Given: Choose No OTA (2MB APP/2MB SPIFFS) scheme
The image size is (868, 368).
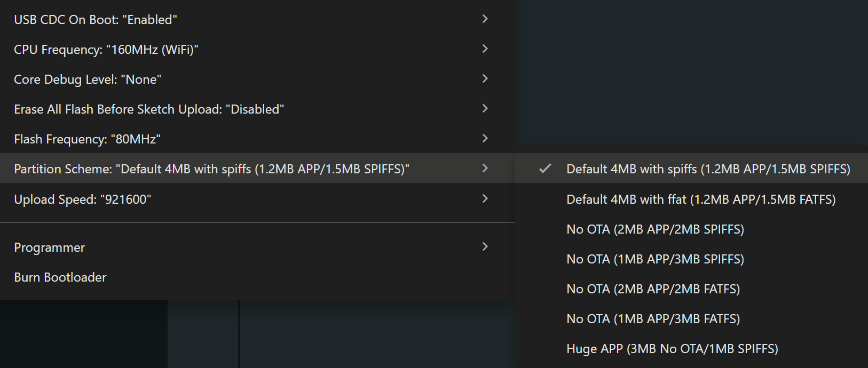Looking at the screenshot, I should (655, 229).
